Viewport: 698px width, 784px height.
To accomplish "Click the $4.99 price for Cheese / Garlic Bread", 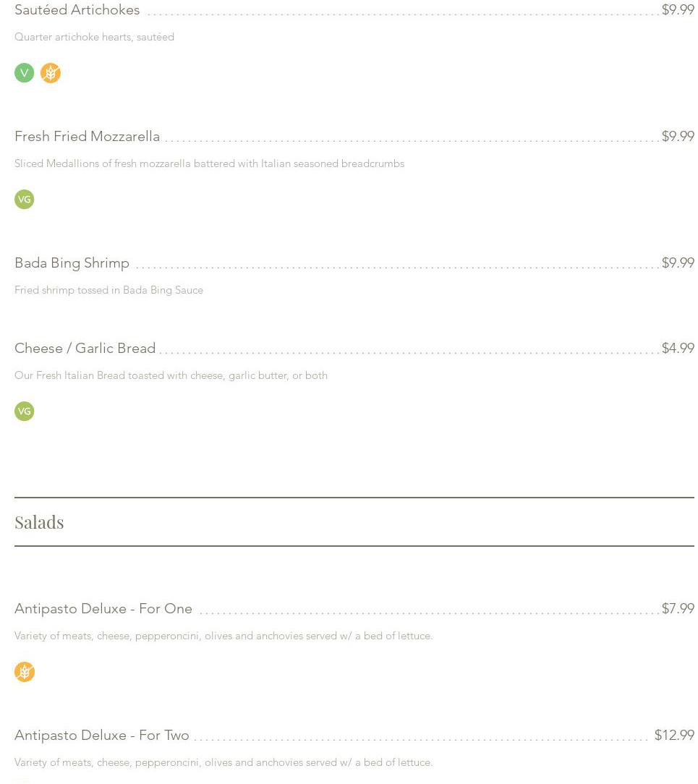I will click(x=678, y=349).
